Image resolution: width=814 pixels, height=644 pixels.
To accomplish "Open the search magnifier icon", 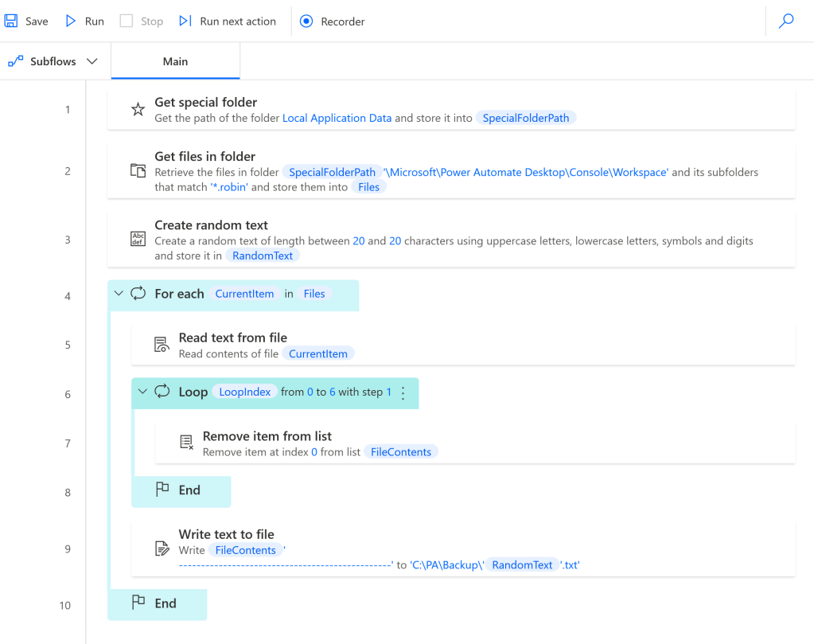I will click(x=786, y=21).
